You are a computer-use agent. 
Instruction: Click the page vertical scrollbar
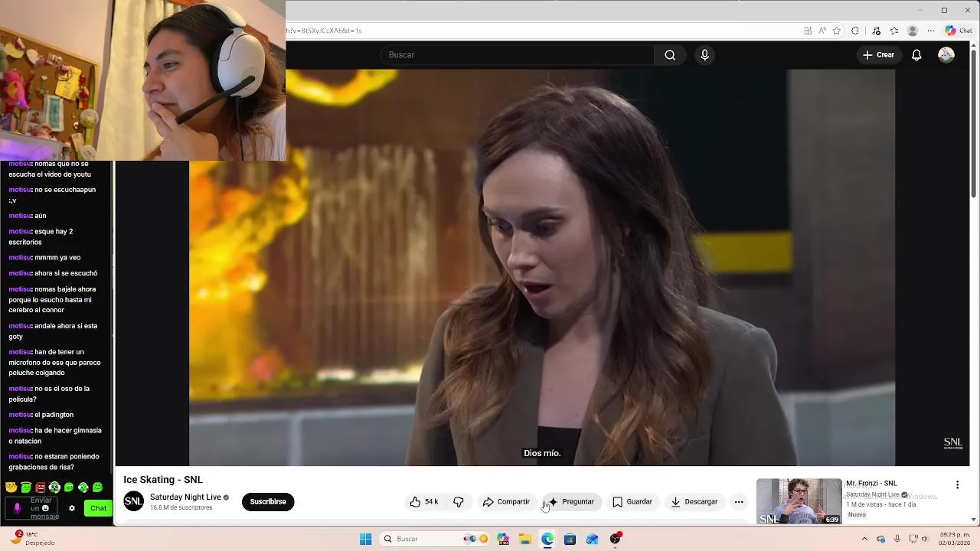pos(974,122)
